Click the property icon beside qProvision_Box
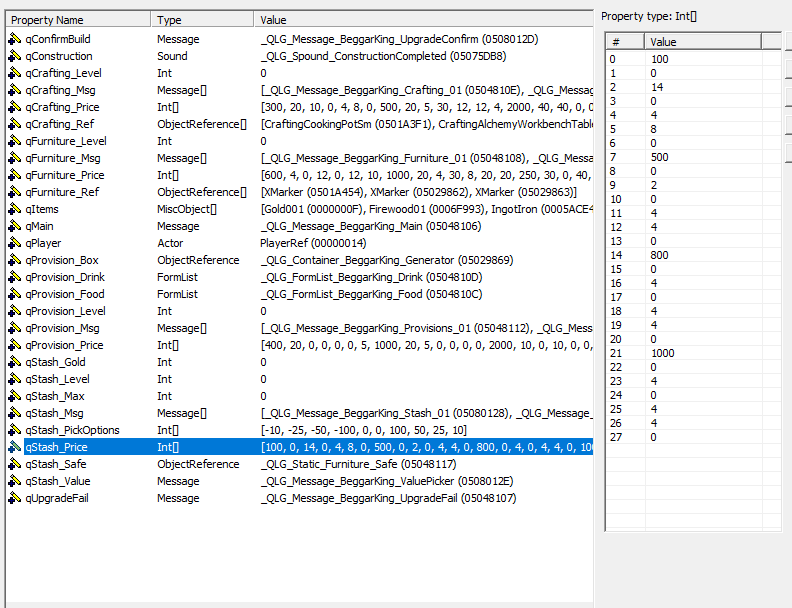Image resolution: width=792 pixels, height=608 pixels. tap(15, 260)
